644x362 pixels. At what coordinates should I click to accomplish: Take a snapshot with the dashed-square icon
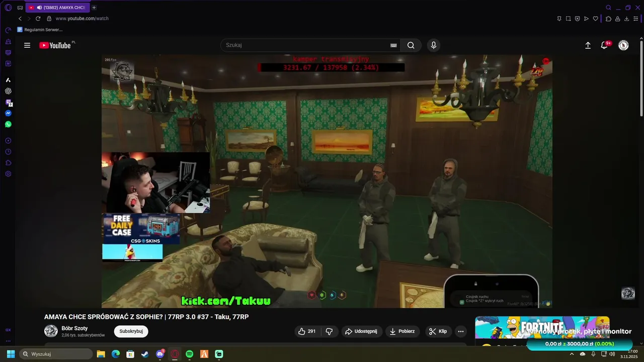tap(568, 19)
